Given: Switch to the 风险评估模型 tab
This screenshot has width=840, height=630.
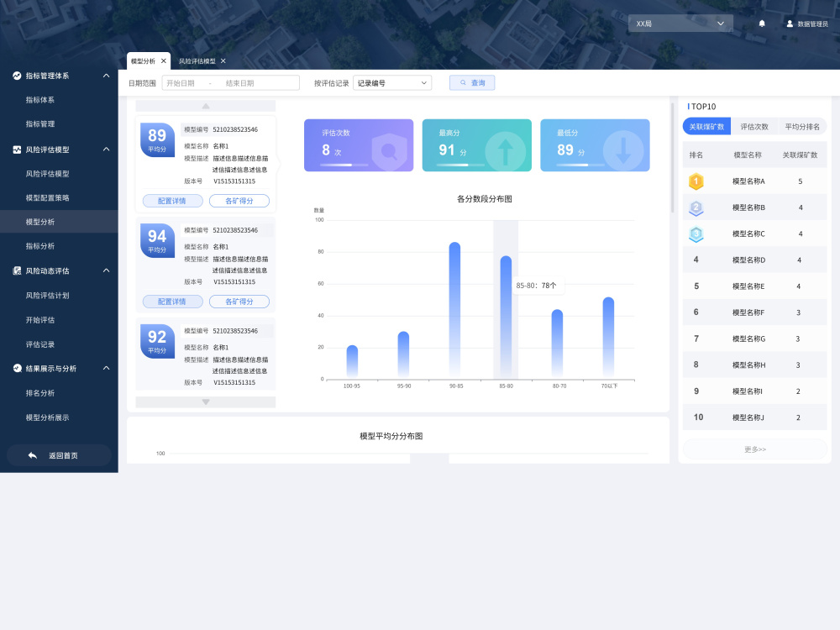Looking at the screenshot, I should click(197, 61).
